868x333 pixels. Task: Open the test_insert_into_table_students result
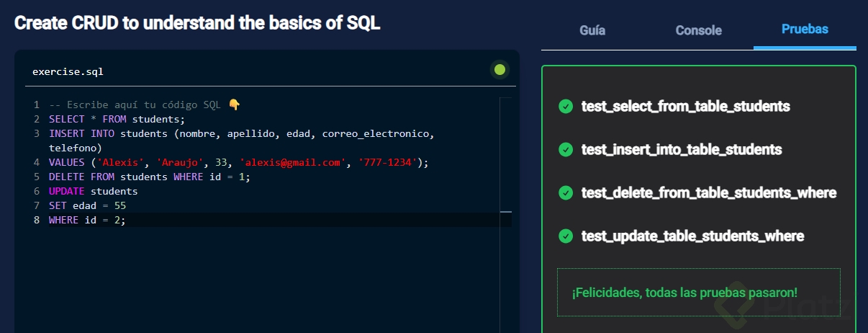(x=681, y=150)
